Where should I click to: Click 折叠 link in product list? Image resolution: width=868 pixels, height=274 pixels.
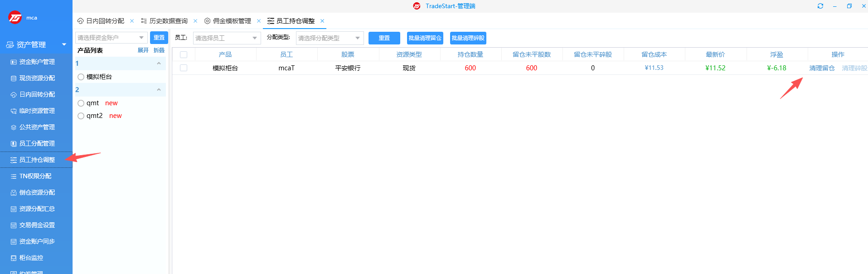(159, 50)
